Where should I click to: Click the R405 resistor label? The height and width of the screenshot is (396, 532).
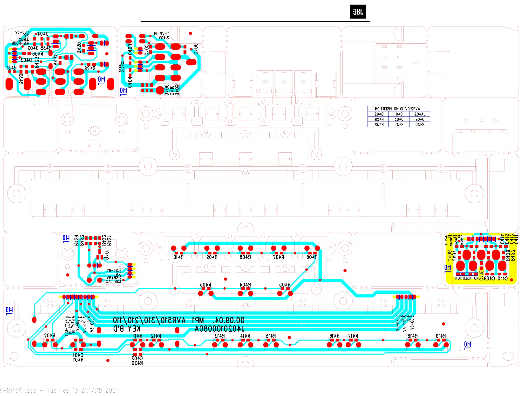285,285
